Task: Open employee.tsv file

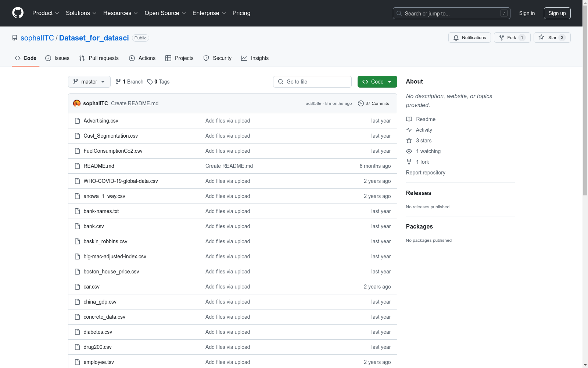Action: 98,362
